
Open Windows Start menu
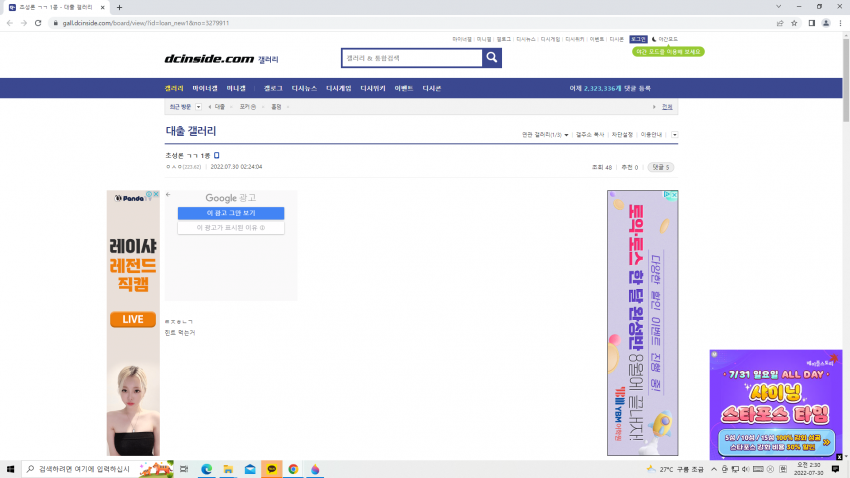tap(10, 469)
